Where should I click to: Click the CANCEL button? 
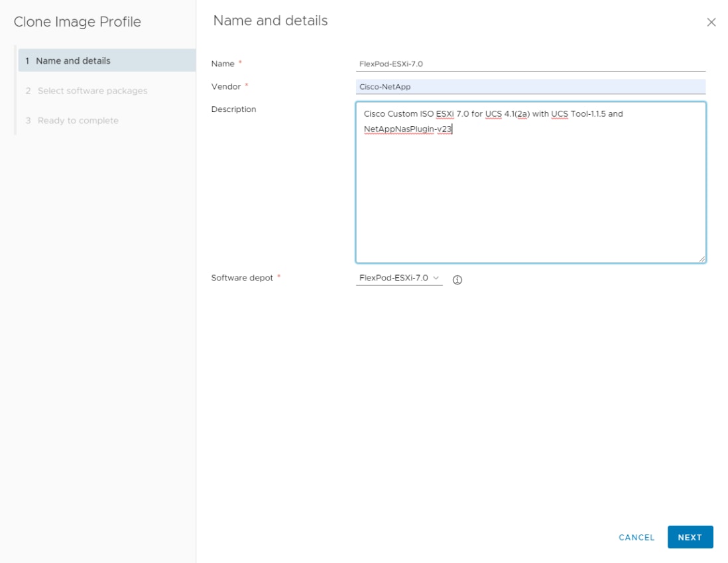coord(637,537)
